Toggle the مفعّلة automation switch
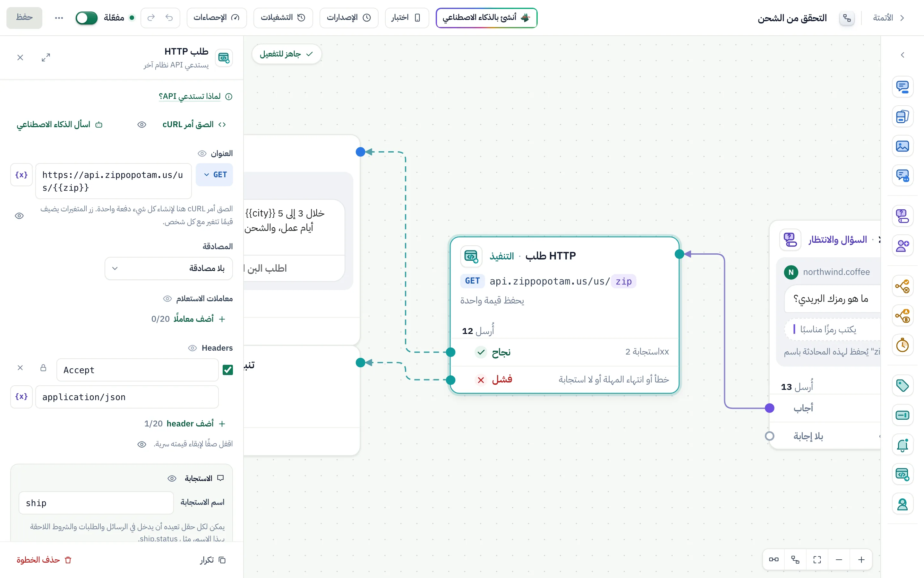The width and height of the screenshot is (924, 578). pyautogui.click(x=86, y=18)
